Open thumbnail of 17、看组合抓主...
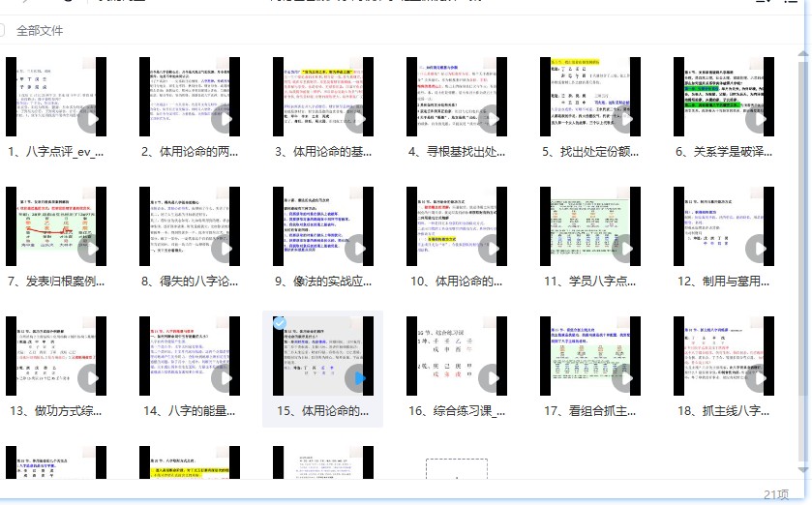This screenshot has width=812, height=505. (590, 355)
